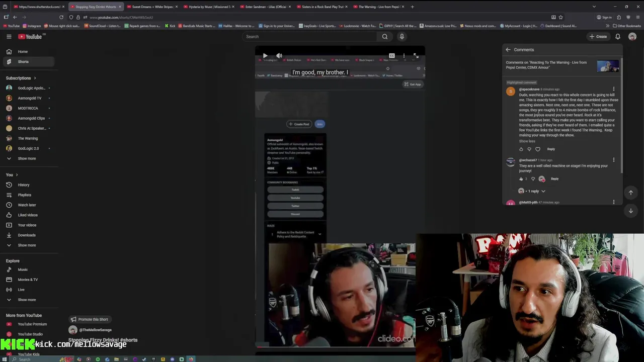Mute the Short's volume icon

(x=279, y=56)
